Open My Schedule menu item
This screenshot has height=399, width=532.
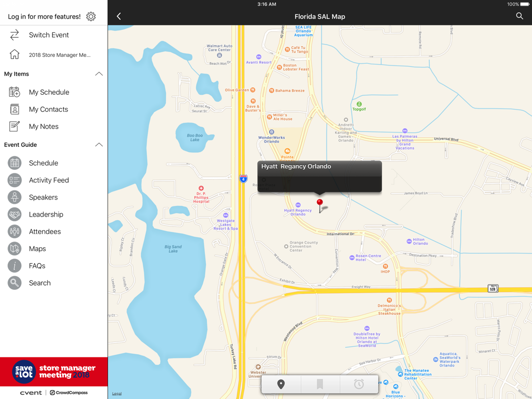pyautogui.click(x=54, y=92)
